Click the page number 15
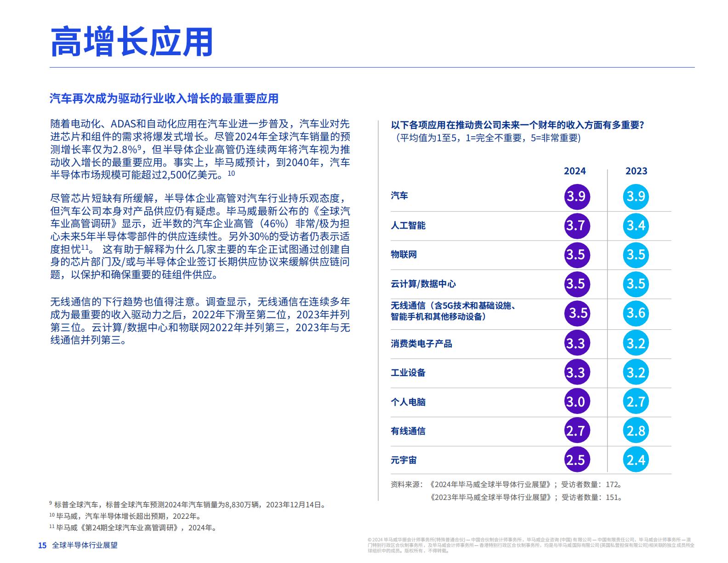 tap(42, 546)
